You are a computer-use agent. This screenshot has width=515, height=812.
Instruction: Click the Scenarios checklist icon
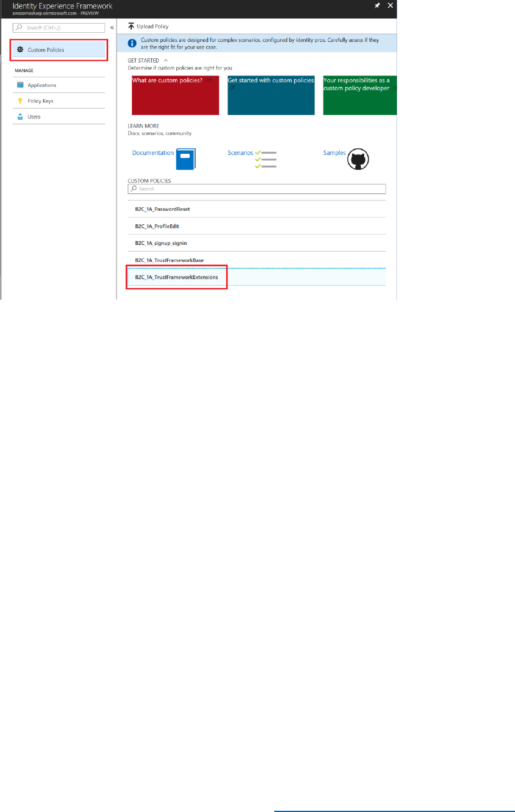tap(266, 159)
